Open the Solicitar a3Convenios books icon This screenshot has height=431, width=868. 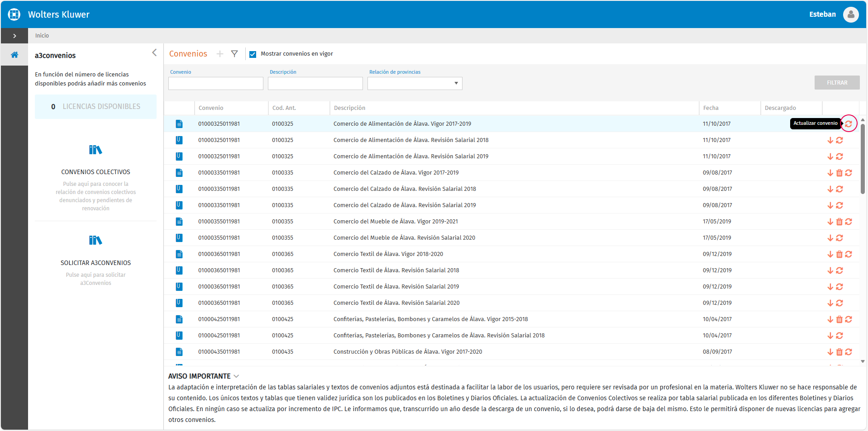[95, 240]
